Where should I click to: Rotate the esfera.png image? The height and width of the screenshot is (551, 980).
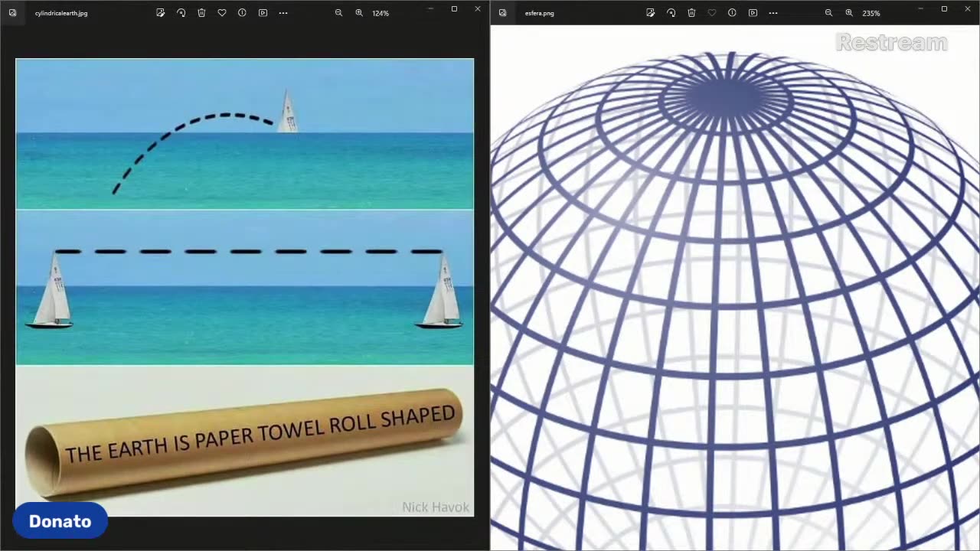coord(671,13)
